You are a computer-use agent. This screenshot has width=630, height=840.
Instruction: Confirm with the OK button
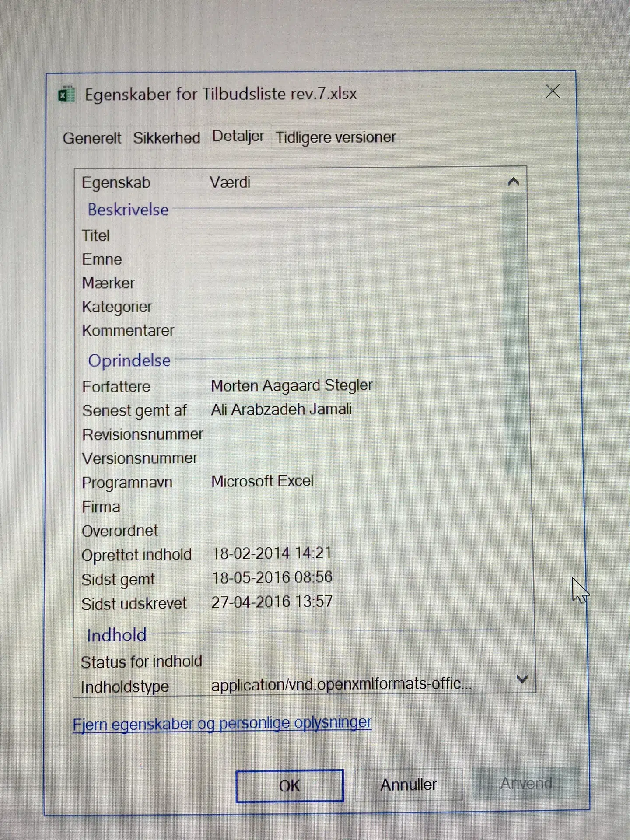[x=290, y=786]
